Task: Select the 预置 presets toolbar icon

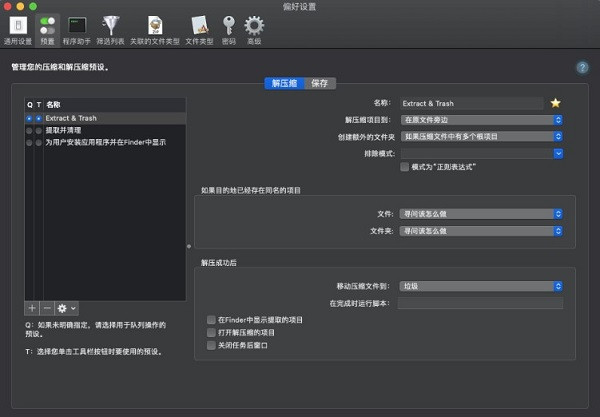Action: tap(46, 29)
